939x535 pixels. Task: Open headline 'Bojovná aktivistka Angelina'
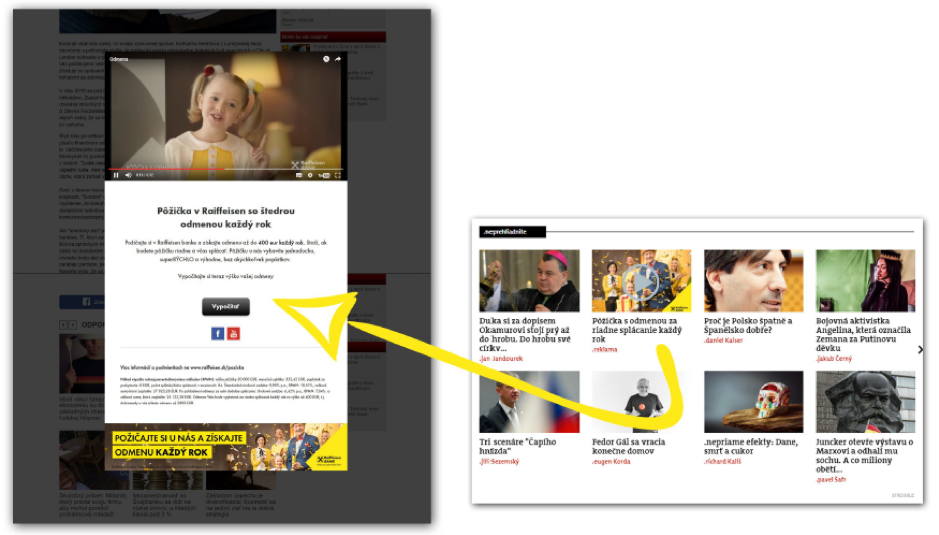[864, 334]
